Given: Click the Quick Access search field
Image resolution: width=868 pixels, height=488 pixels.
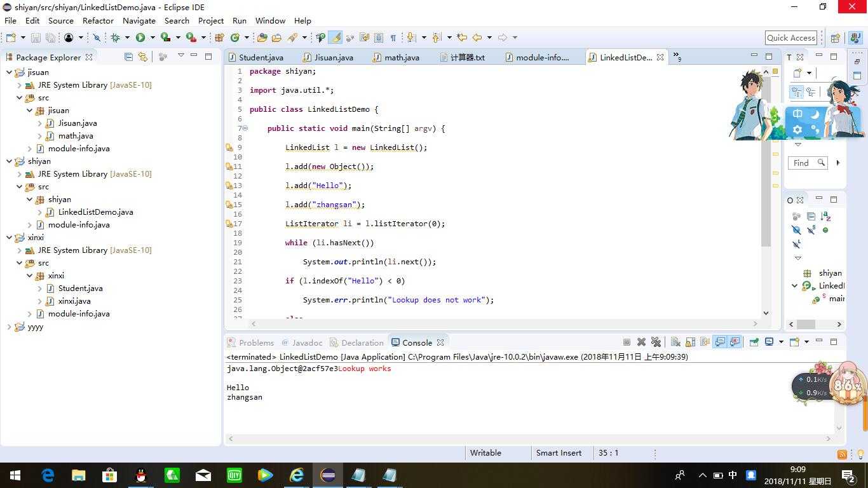Looking at the screenshot, I should click(x=790, y=37).
